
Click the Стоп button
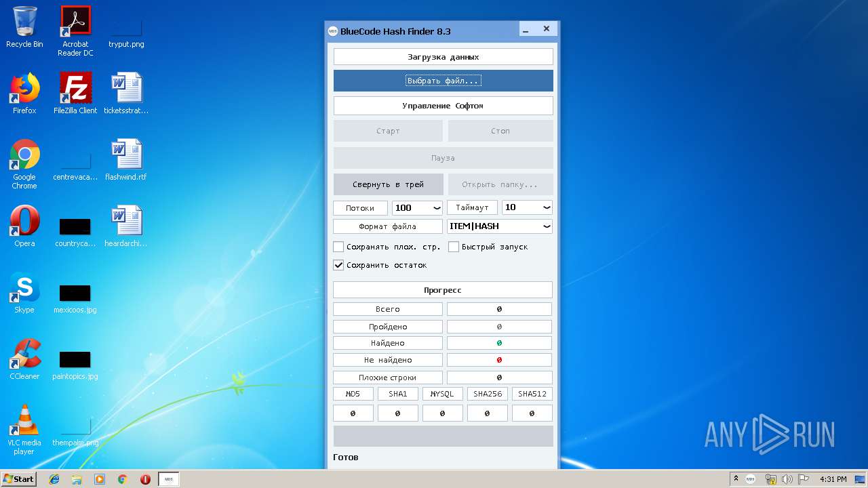(x=500, y=131)
